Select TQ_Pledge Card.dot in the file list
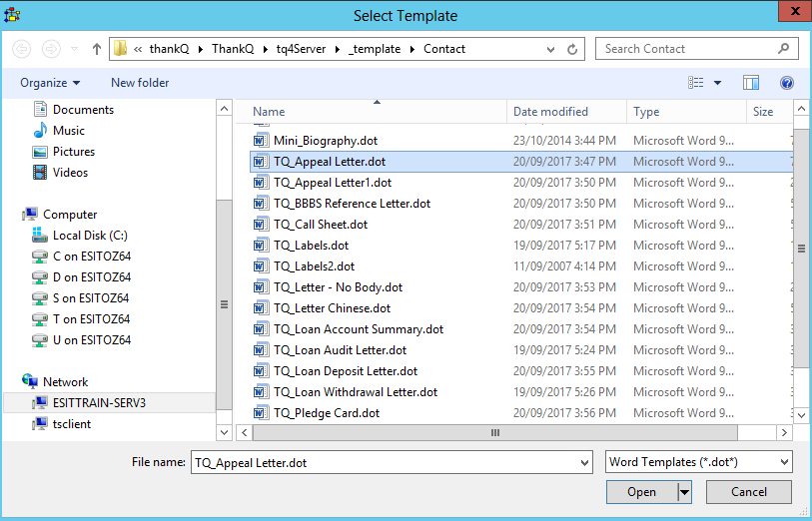 [327, 413]
